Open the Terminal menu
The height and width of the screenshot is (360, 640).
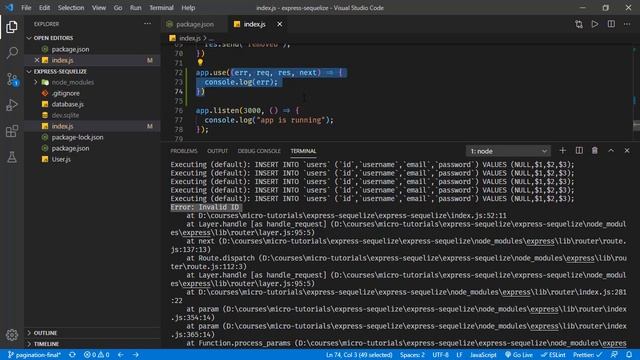(x=161, y=8)
